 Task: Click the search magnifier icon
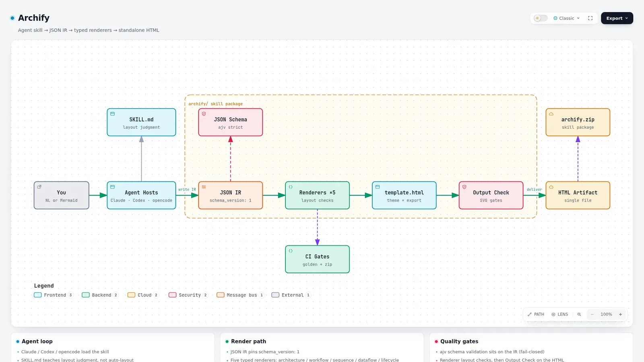[579, 315]
